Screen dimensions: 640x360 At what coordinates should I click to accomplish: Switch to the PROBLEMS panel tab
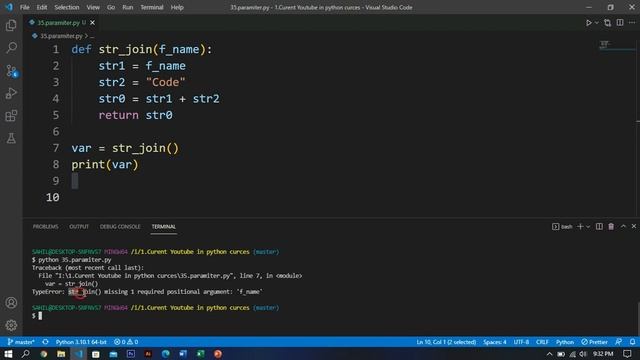point(45,227)
